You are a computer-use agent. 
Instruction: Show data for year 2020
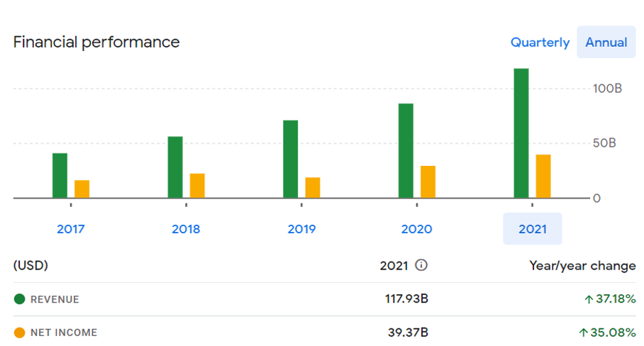(416, 229)
